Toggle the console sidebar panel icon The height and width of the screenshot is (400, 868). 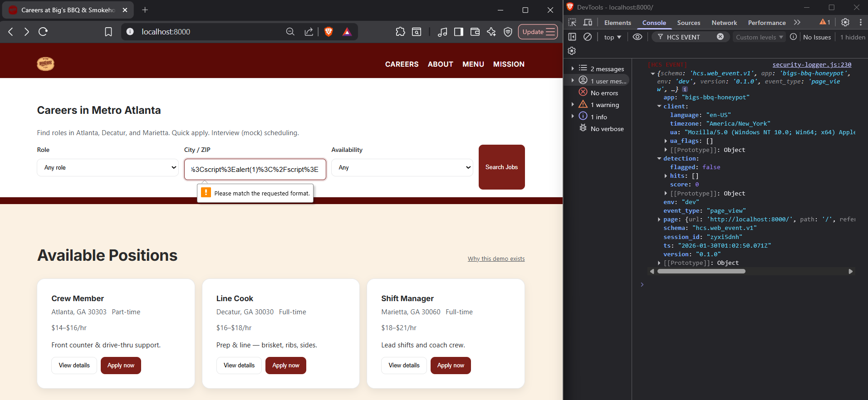coord(572,37)
